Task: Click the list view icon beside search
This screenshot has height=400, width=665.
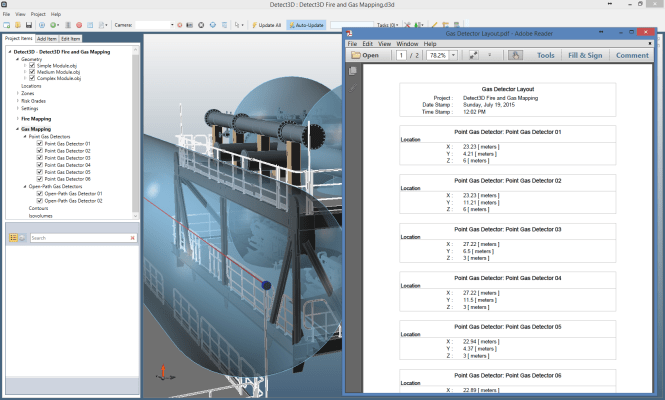Action: pyautogui.click(x=14, y=238)
